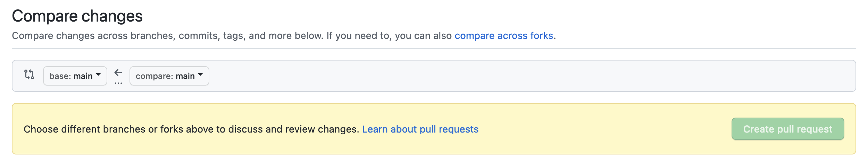Open Learn about pull requests link
This screenshot has height=167, width=868.
coord(420,129)
